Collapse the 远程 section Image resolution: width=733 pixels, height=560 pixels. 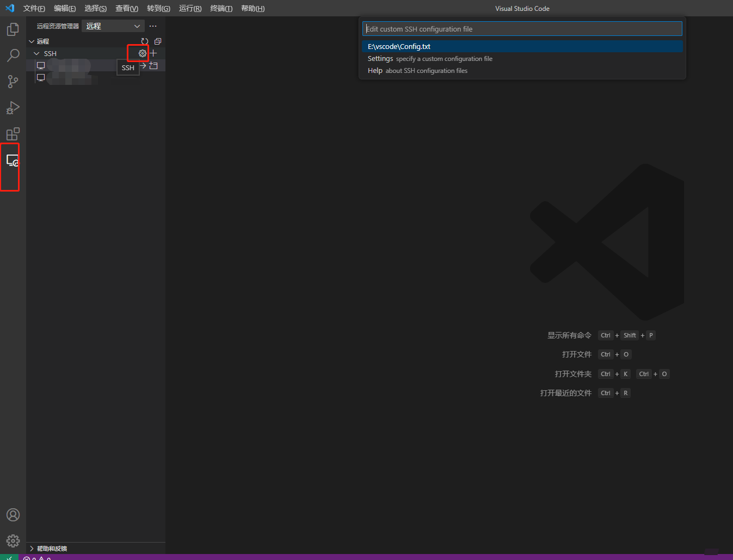click(x=32, y=41)
